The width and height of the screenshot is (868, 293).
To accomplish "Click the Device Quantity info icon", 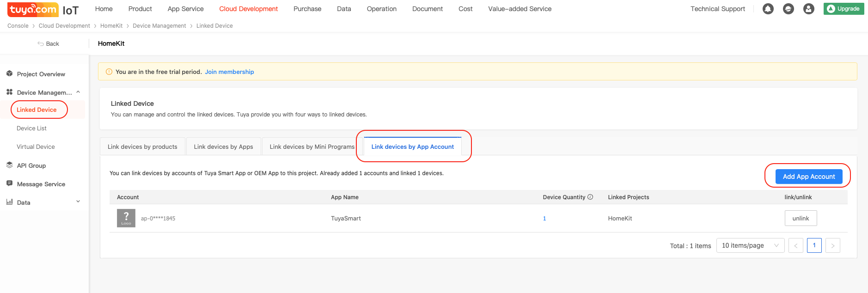I will tap(590, 197).
